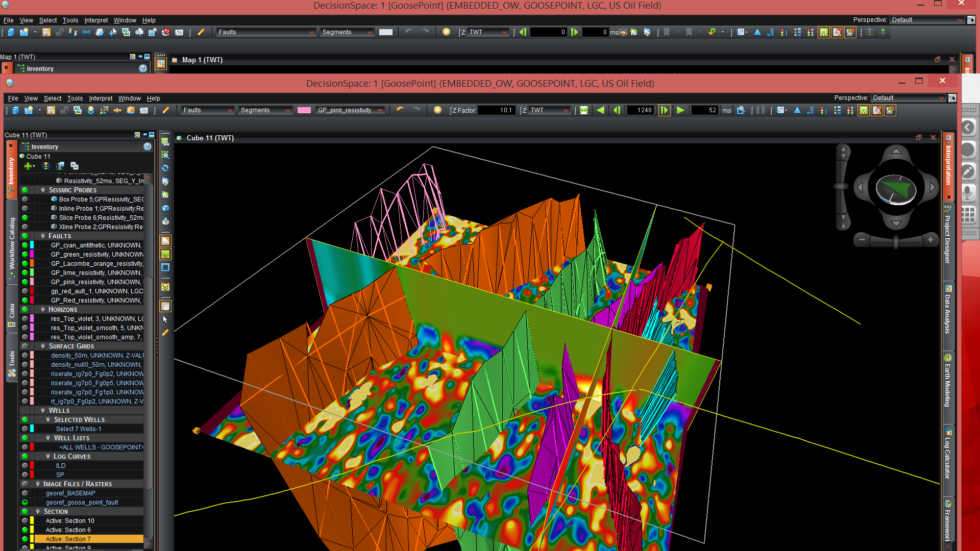Select the zoom-to-region tool in viewer sidebar
The width and height of the screenshot is (980, 551).
click(165, 155)
